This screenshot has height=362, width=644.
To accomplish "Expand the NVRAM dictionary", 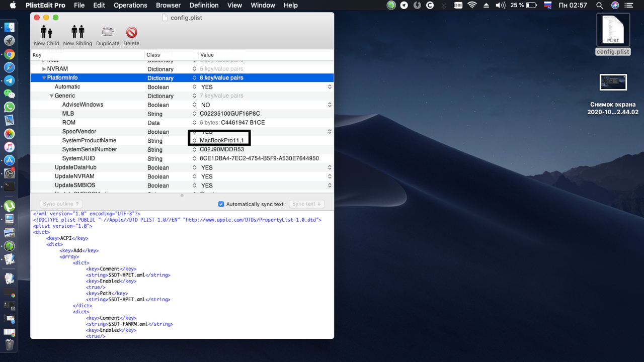I will click(44, 69).
